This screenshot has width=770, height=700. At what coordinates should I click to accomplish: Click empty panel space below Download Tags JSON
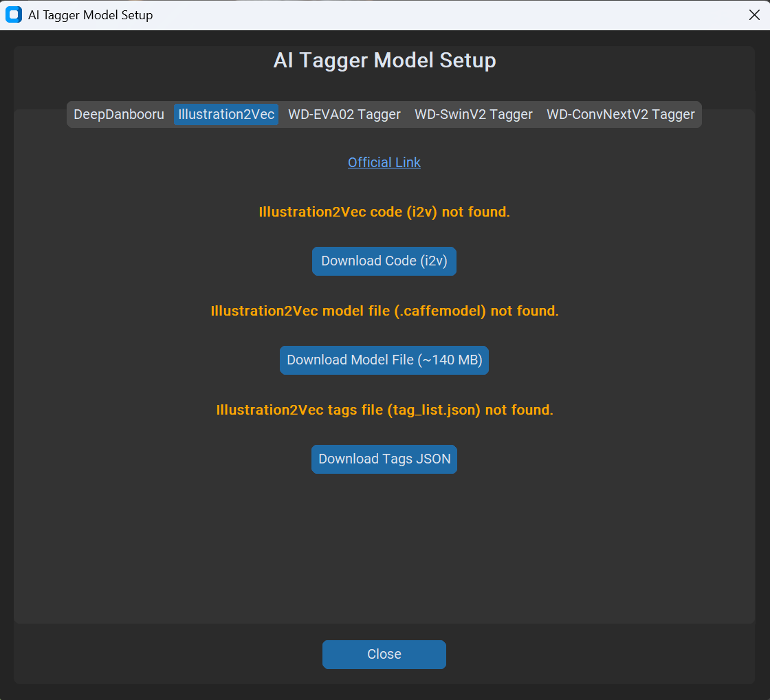pyautogui.click(x=384, y=550)
